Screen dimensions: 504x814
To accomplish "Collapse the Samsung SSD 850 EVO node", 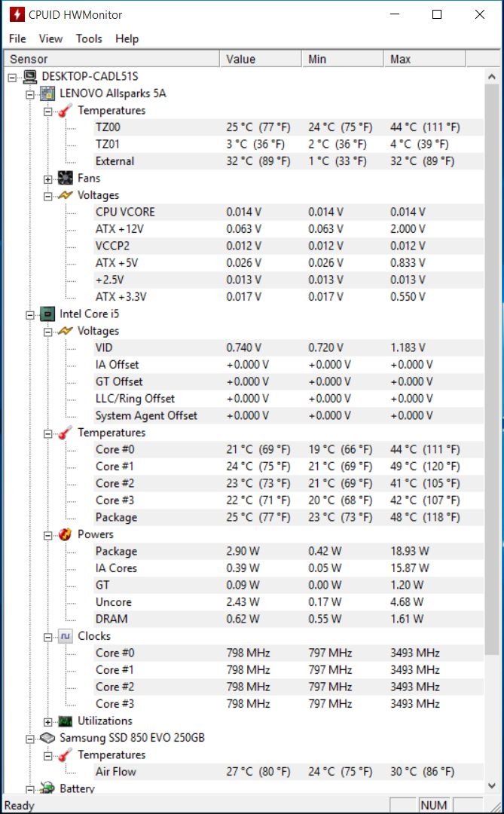I will (30, 739).
